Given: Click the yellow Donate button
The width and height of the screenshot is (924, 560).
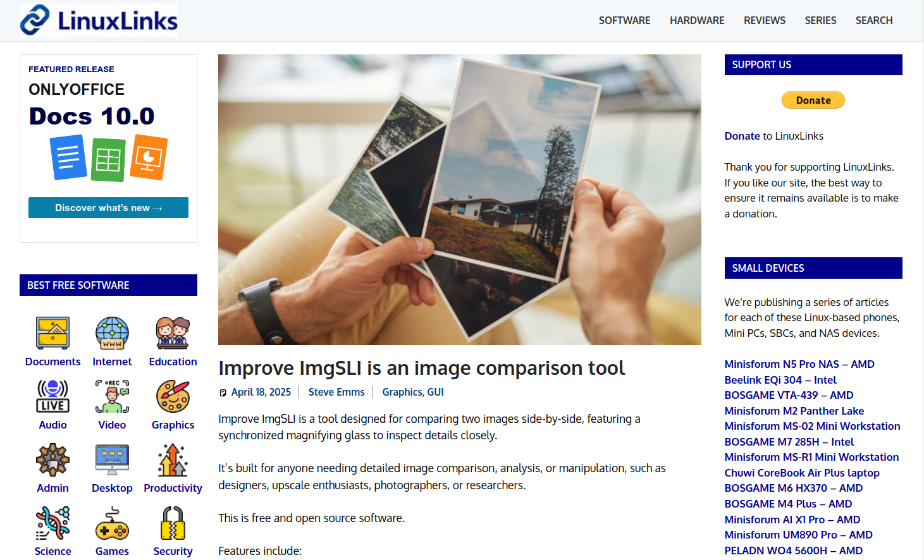Looking at the screenshot, I should pos(813,100).
